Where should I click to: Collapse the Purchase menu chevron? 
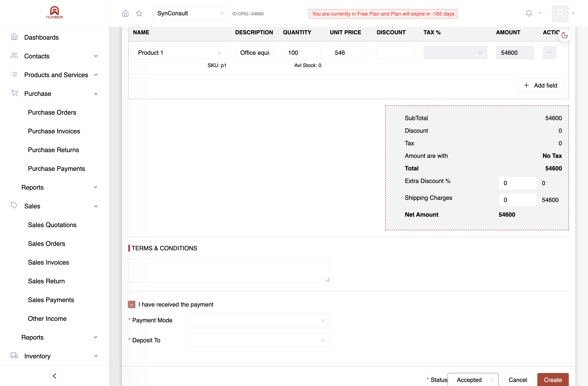point(96,94)
